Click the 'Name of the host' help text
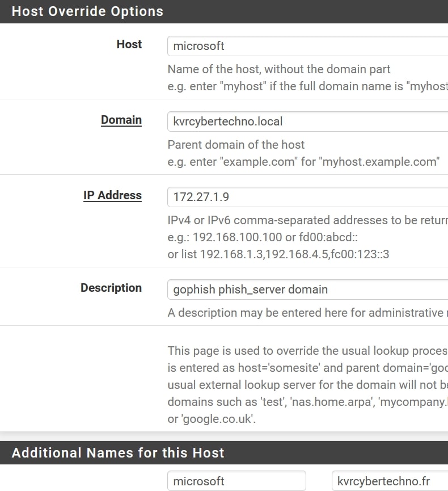The height and width of the screenshot is (491, 448). point(279,69)
